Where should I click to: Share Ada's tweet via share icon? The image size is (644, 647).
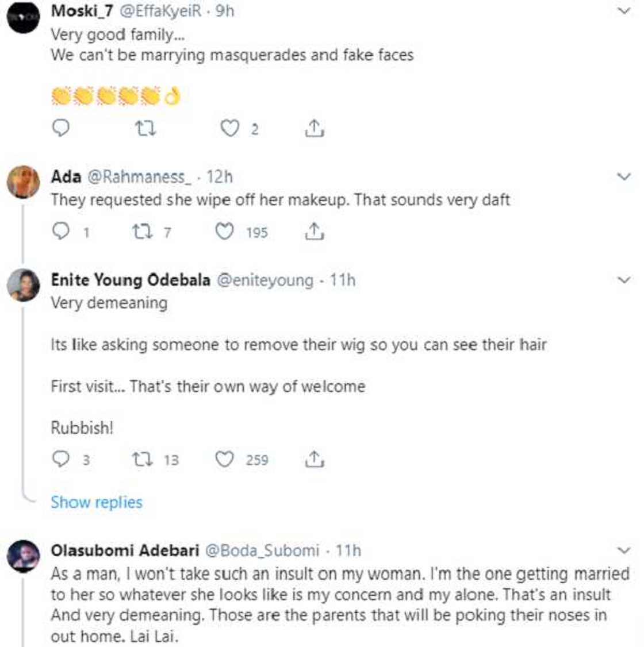pos(314,232)
